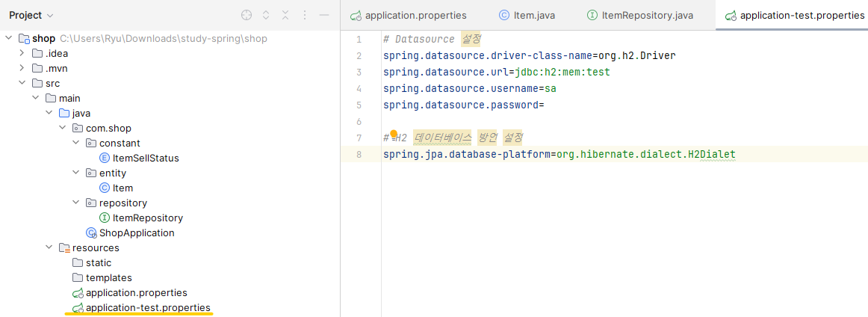Click the Collapse All icon in Project toolbar
This screenshot has height=317, width=868.
pyautogui.click(x=285, y=16)
